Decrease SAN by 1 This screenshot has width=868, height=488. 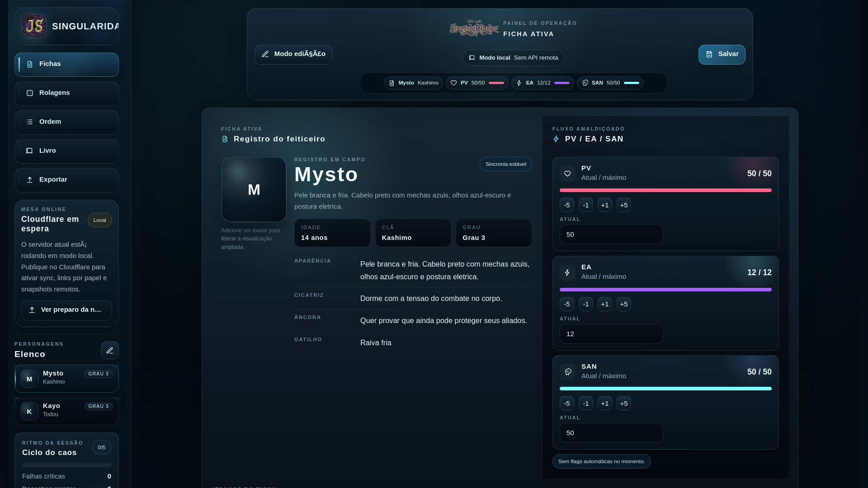click(x=586, y=403)
